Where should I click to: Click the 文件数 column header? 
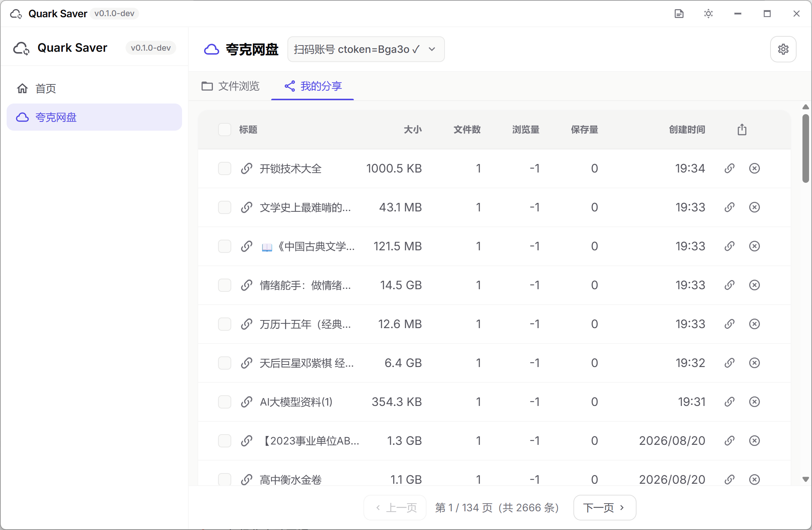pyautogui.click(x=467, y=130)
